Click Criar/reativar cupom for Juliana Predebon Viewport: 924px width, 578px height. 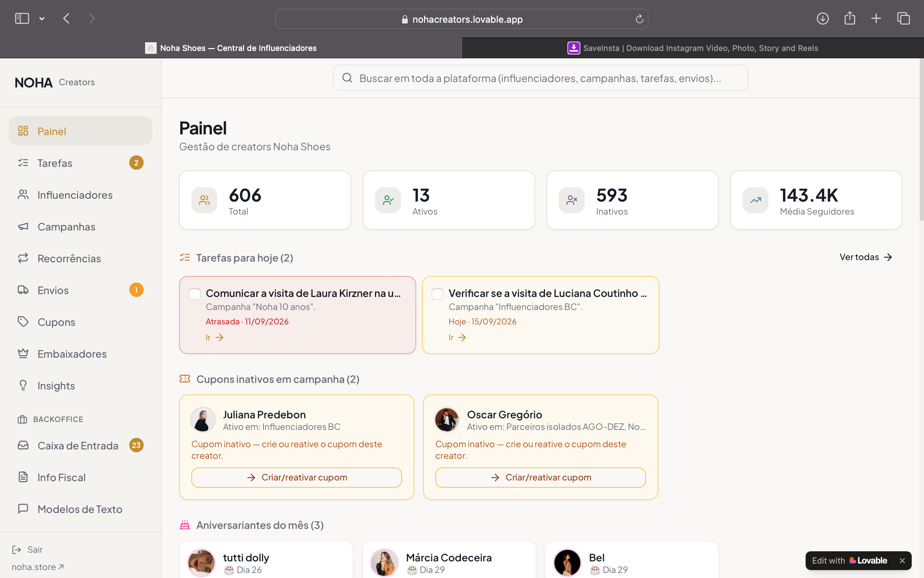tap(297, 477)
